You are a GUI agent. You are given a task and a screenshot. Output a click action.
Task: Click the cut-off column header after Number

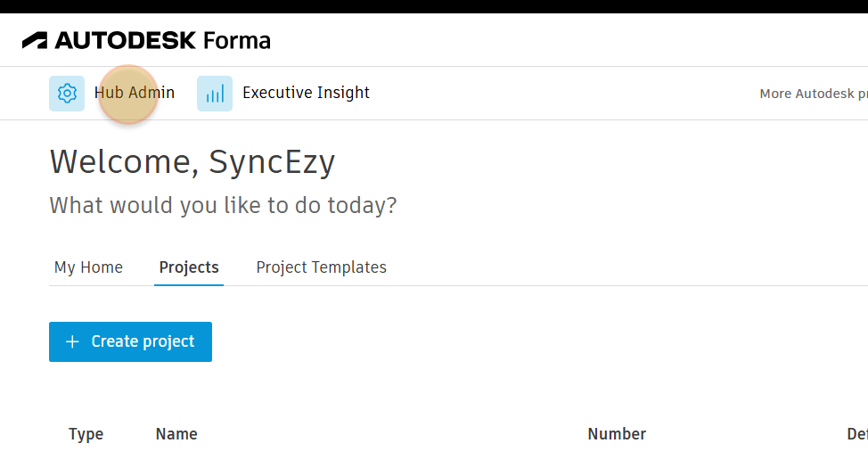(856, 434)
